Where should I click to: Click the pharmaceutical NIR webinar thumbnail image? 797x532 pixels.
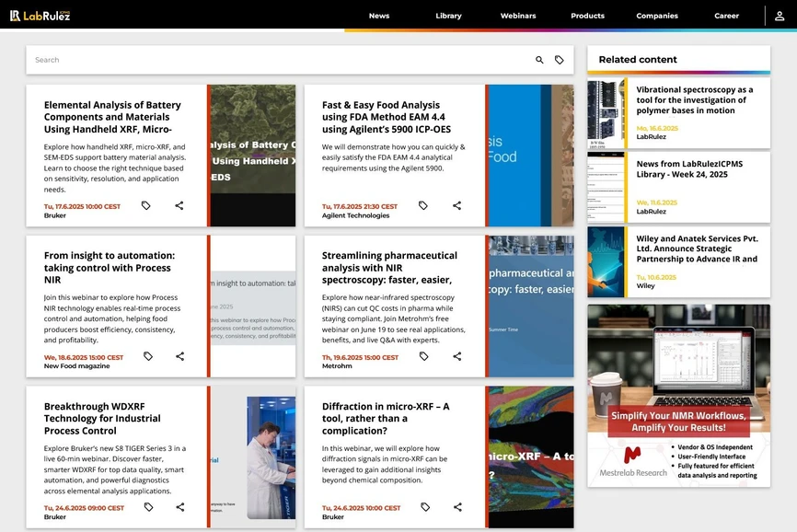pos(531,306)
